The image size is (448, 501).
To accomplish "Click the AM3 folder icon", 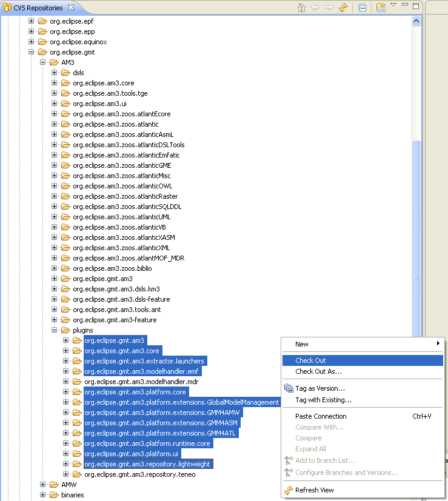I will point(54,62).
